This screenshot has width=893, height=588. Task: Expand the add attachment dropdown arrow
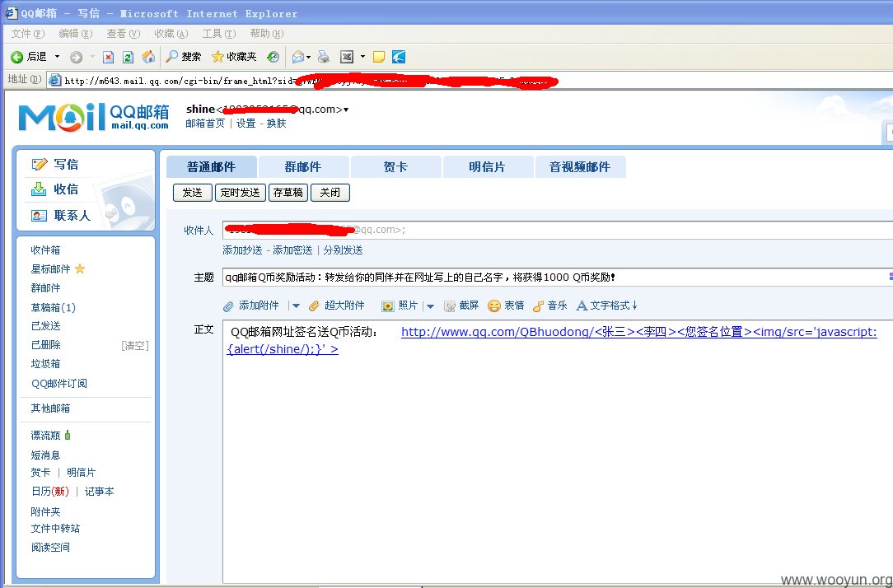[296, 306]
